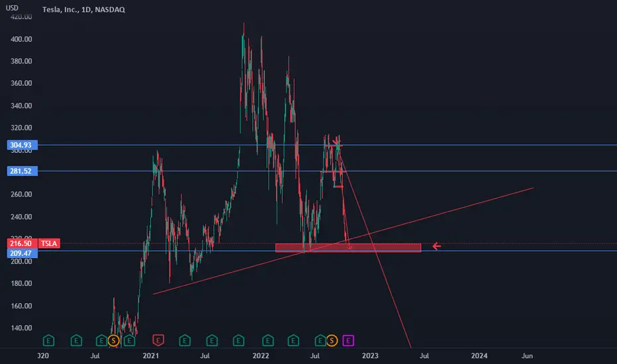Click the 260.00 price axis value
Screen dimensions: 617x364
21,194
